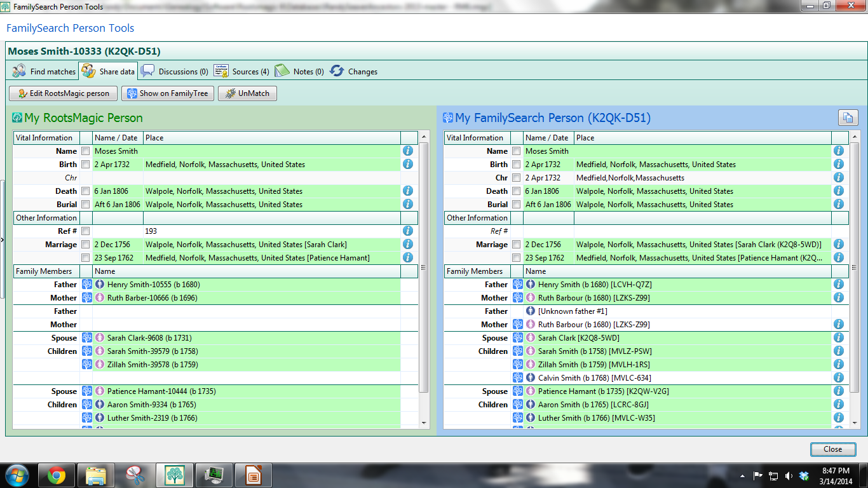This screenshot has width=868, height=488.
Task: Check RootsMagic marriage 23 Sep 1762 checkbox
Action: [85, 258]
